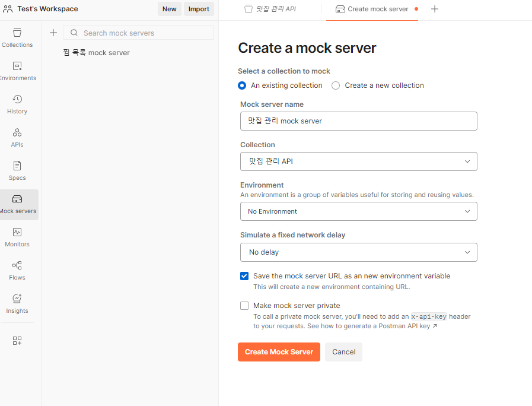Switch to the 맛집 관리 API tab
This screenshot has width=532, height=406.
pyautogui.click(x=270, y=9)
